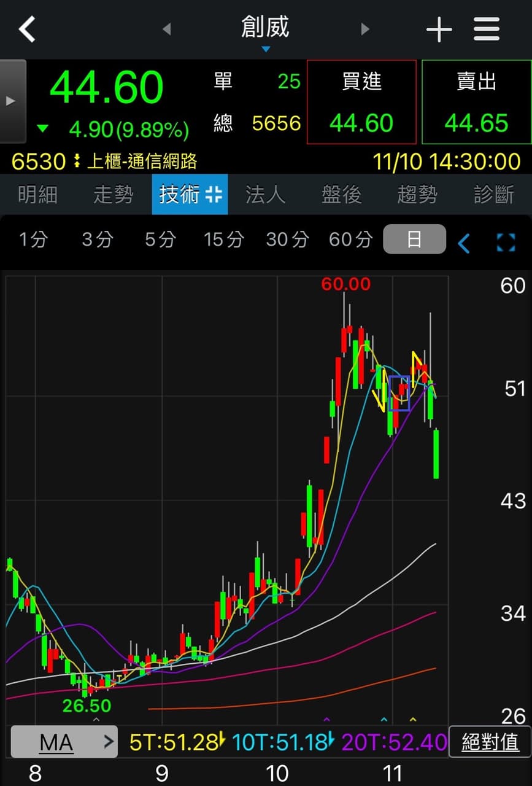Toggle the 絕對值 button

(490, 742)
